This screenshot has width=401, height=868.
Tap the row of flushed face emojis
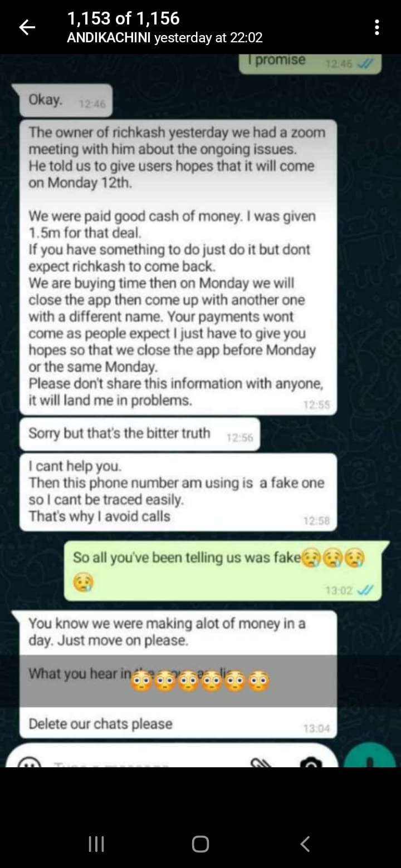coord(199,681)
